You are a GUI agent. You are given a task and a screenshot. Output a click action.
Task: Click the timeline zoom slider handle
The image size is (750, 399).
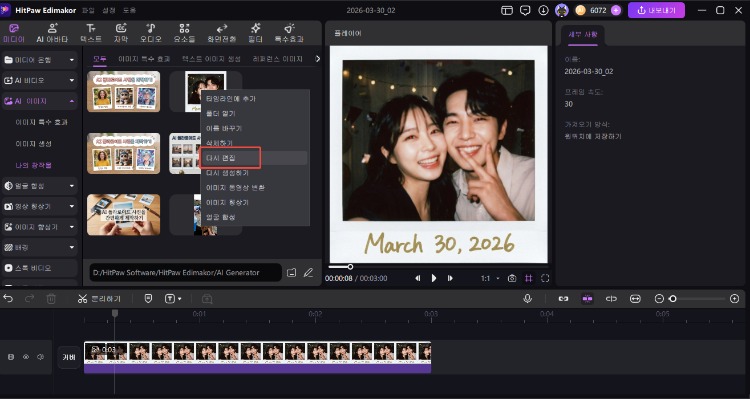coord(673,299)
